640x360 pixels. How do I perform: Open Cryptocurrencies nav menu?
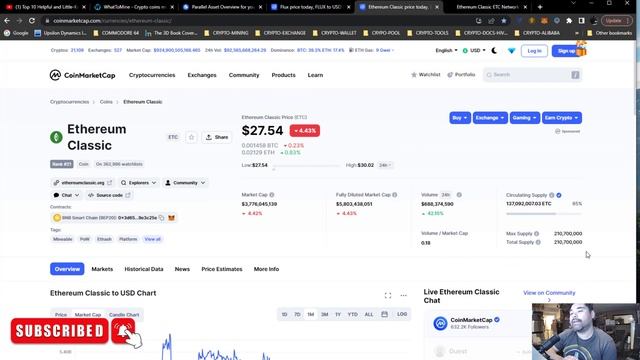point(152,75)
